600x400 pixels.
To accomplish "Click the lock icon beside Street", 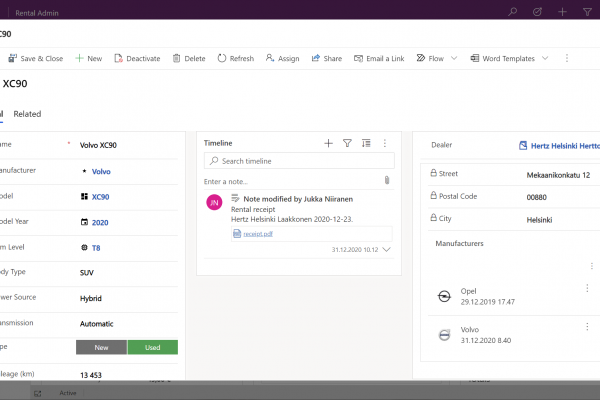I will [433, 173].
